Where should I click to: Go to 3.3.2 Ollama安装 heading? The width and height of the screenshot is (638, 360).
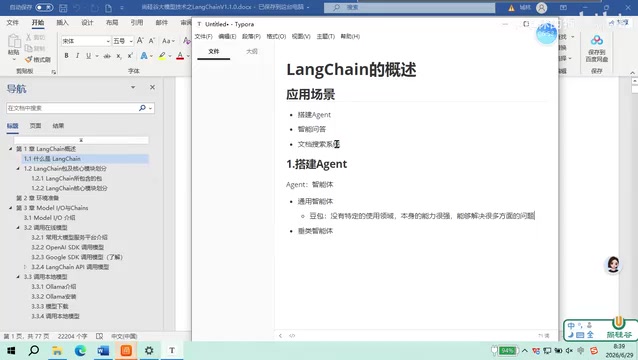[x=54, y=296]
